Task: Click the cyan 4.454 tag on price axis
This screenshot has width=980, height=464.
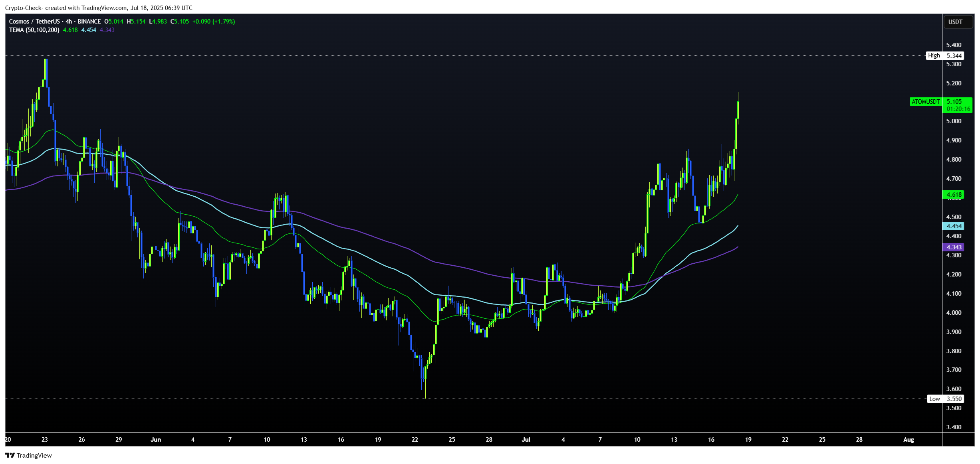Action: 953,226
